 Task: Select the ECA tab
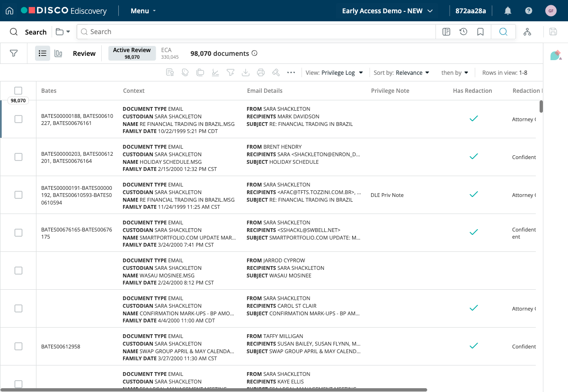(169, 53)
